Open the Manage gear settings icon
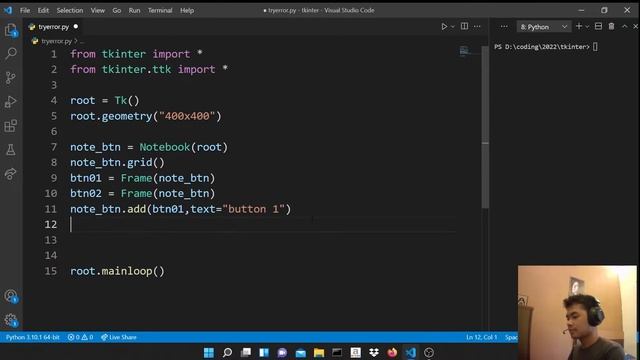The width and height of the screenshot is (640, 360). coord(11,320)
